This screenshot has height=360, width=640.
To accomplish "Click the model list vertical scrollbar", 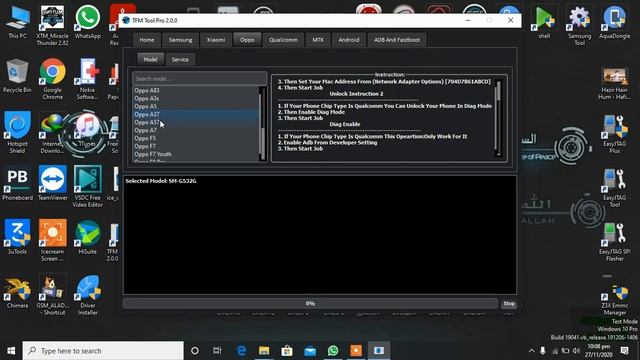I will pyautogui.click(x=262, y=124).
